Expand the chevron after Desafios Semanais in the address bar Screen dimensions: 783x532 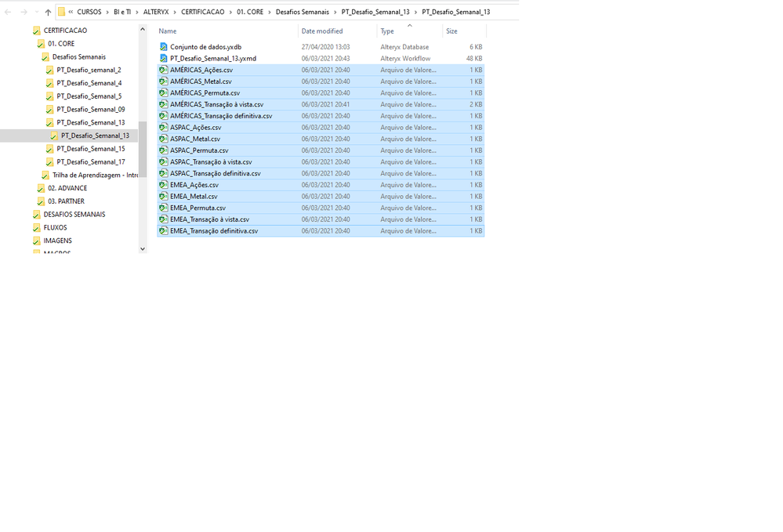pos(335,12)
